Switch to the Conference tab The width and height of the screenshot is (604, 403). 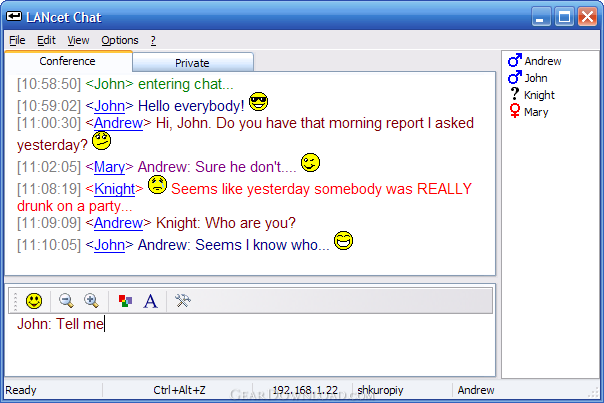68,61
